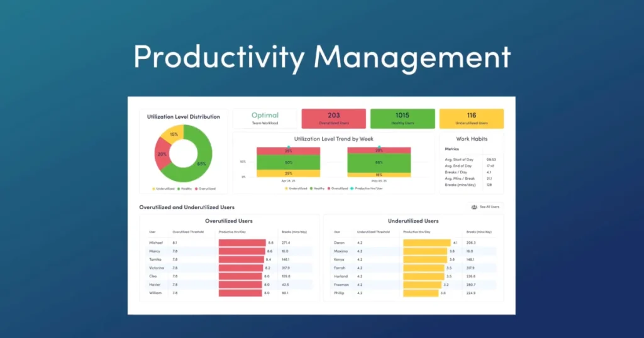This screenshot has height=338, width=644.
Task: Click the Underutilized Threshold column header
Action: click(374, 232)
